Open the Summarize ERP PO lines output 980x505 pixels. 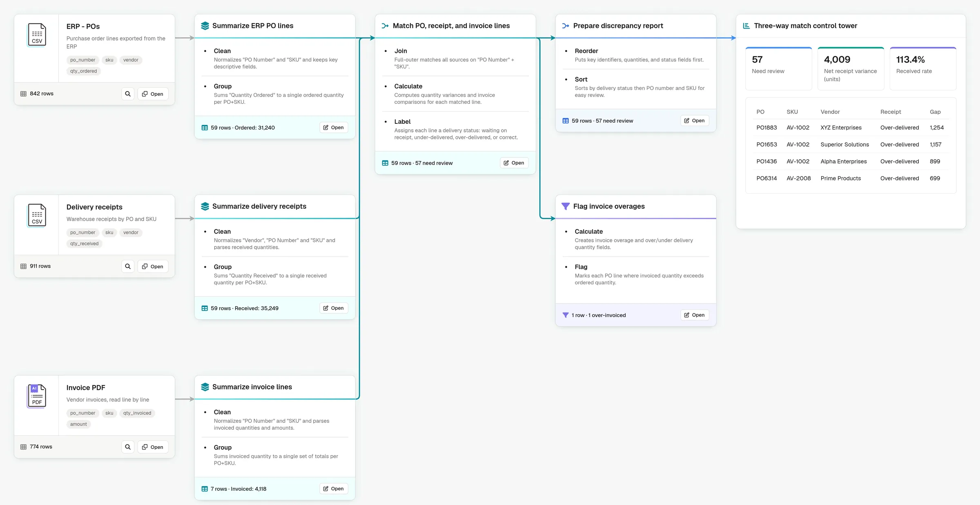[x=334, y=127]
